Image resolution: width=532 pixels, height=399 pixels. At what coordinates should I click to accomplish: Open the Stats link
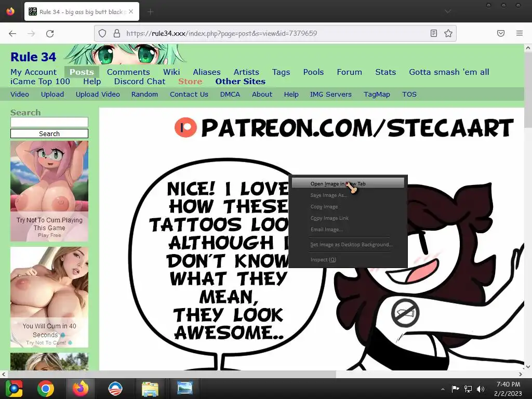pos(385,72)
